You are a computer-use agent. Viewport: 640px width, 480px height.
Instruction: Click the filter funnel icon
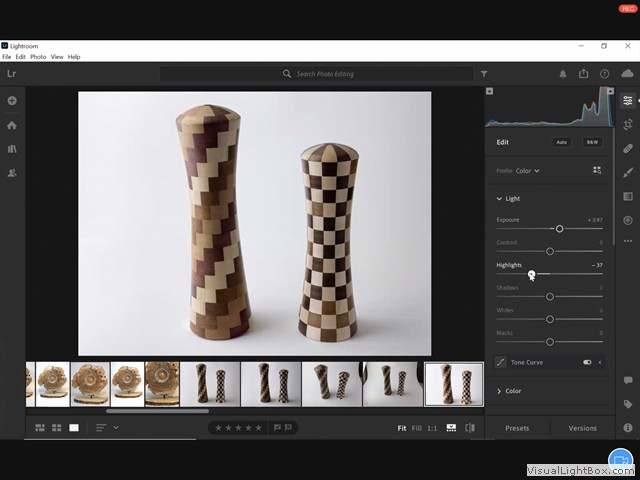point(484,74)
